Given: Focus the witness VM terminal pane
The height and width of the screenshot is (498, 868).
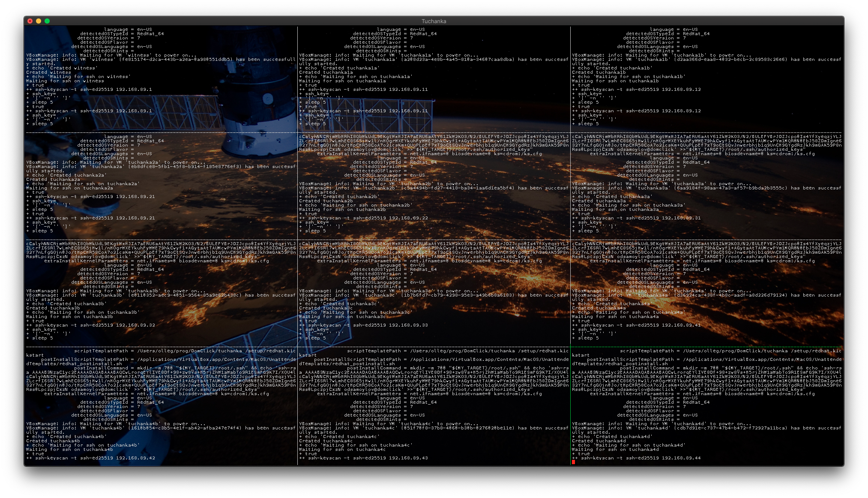Looking at the screenshot, I should click(161, 79).
